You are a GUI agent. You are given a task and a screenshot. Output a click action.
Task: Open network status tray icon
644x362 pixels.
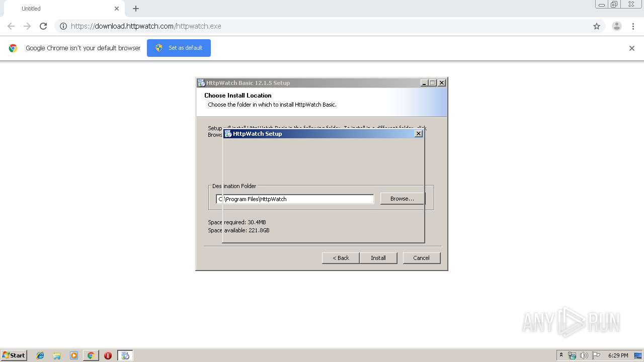pos(572,355)
